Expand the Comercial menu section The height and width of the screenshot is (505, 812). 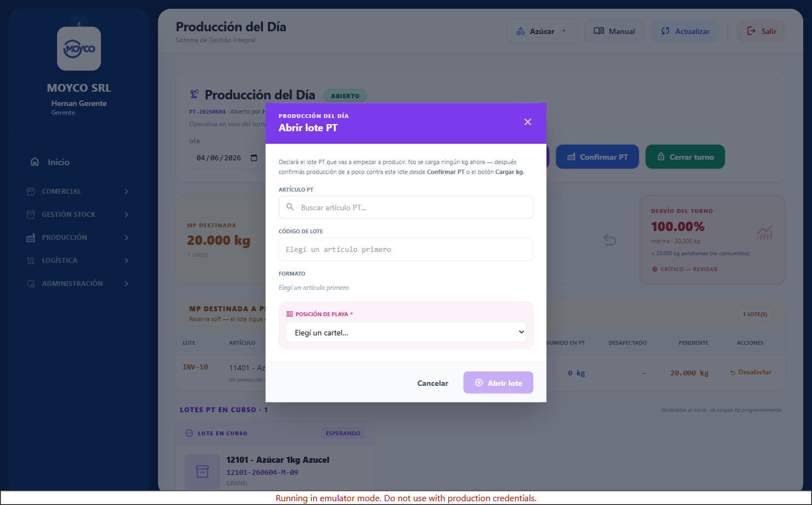coord(79,191)
